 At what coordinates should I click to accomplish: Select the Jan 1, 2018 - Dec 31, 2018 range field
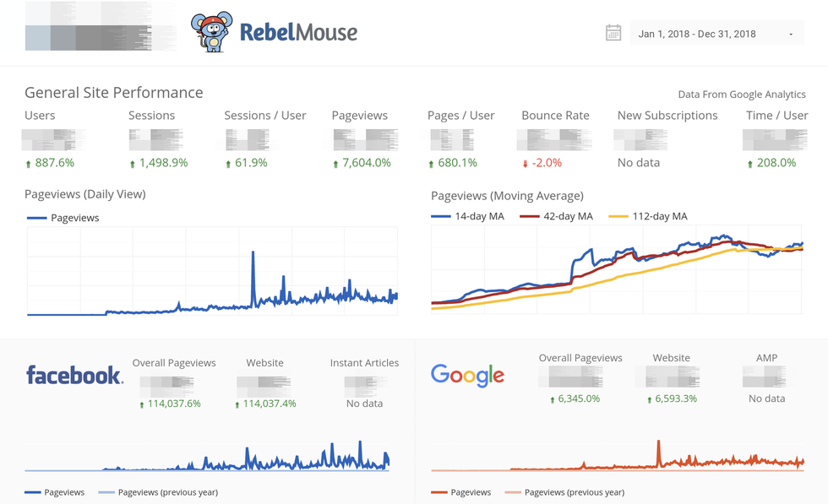pyautogui.click(x=697, y=35)
